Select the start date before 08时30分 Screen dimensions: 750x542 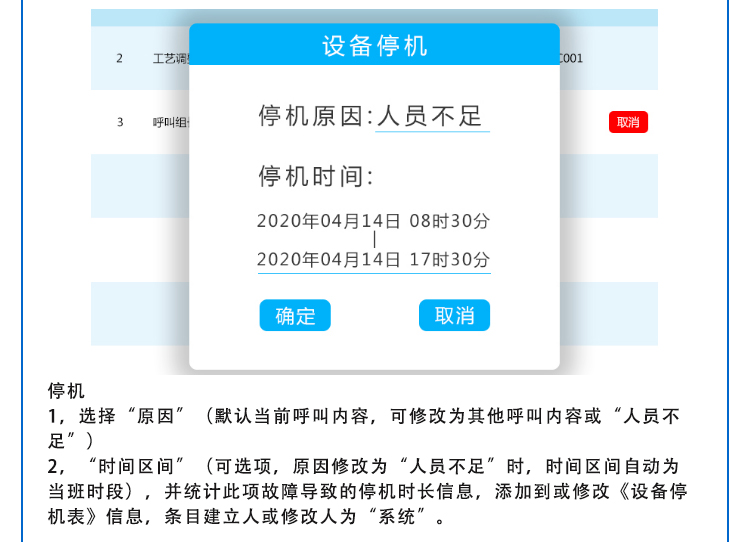click(x=329, y=221)
